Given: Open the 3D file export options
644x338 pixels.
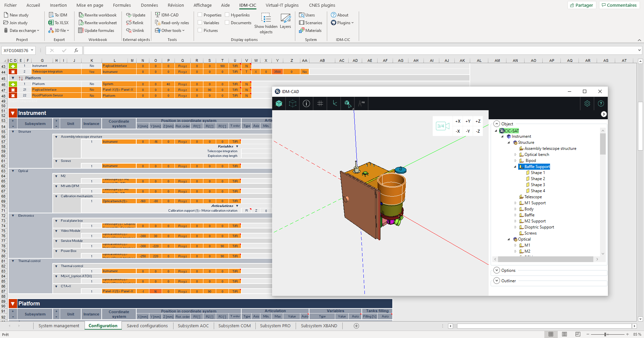Looking at the screenshot, I should (x=59, y=30).
